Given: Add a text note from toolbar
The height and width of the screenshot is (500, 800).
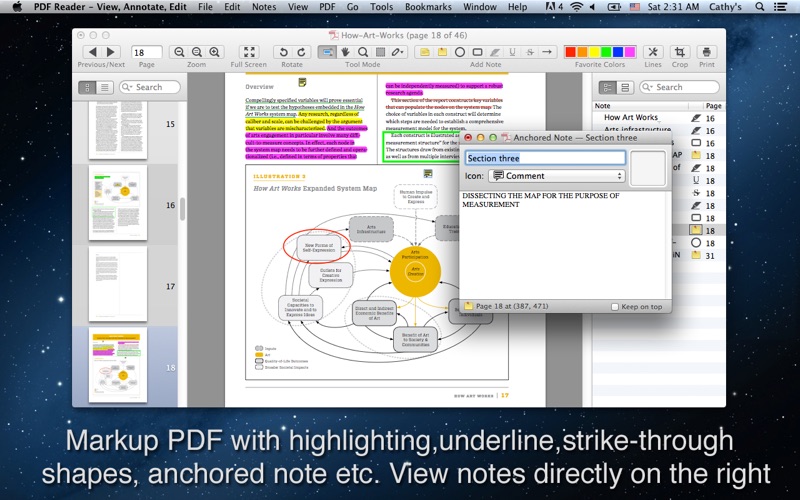Looking at the screenshot, I should click(424, 52).
